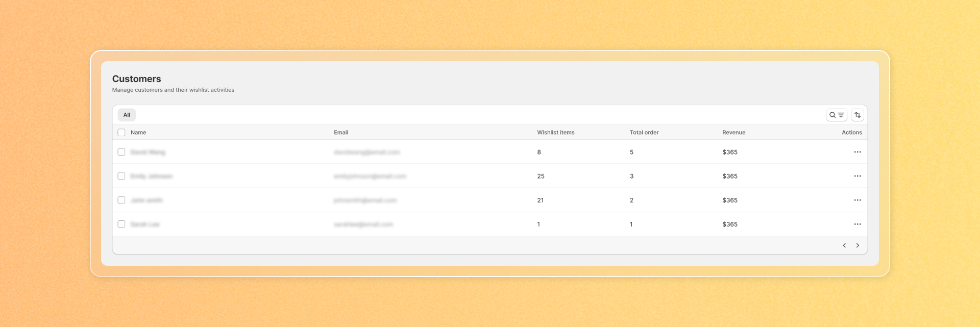
Task: Click the total order value 2
Action: coord(631,200)
